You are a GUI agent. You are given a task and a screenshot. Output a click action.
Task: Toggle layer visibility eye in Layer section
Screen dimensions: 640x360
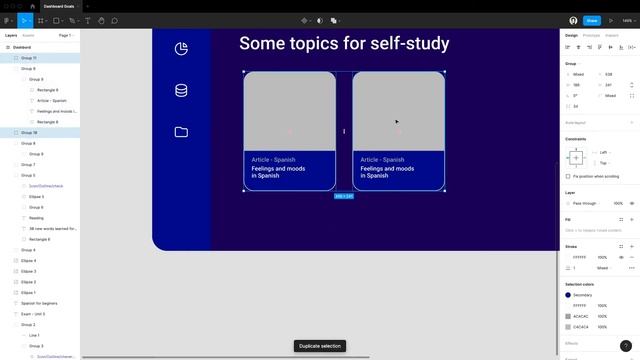pyautogui.click(x=632, y=203)
